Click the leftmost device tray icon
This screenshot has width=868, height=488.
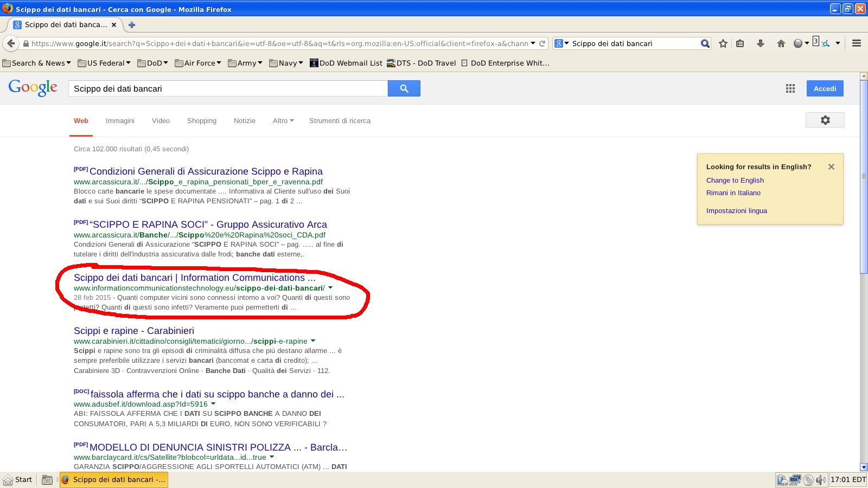[782, 480]
